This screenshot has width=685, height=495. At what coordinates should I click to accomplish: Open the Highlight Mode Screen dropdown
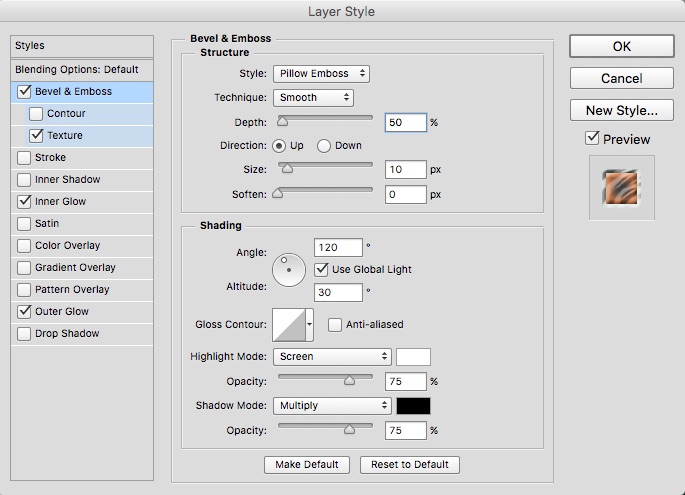[331, 357]
